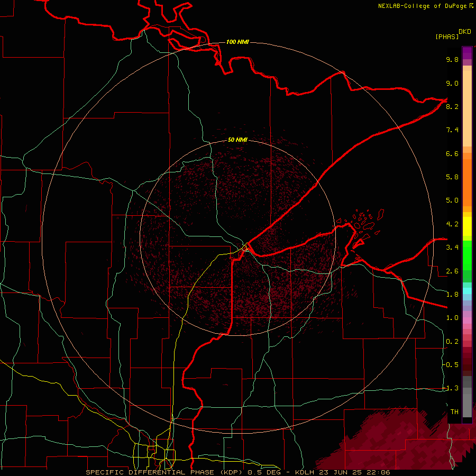476x476 pixels.
Task: Click the 3.4 scale value
Action: (x=452, y=248)
